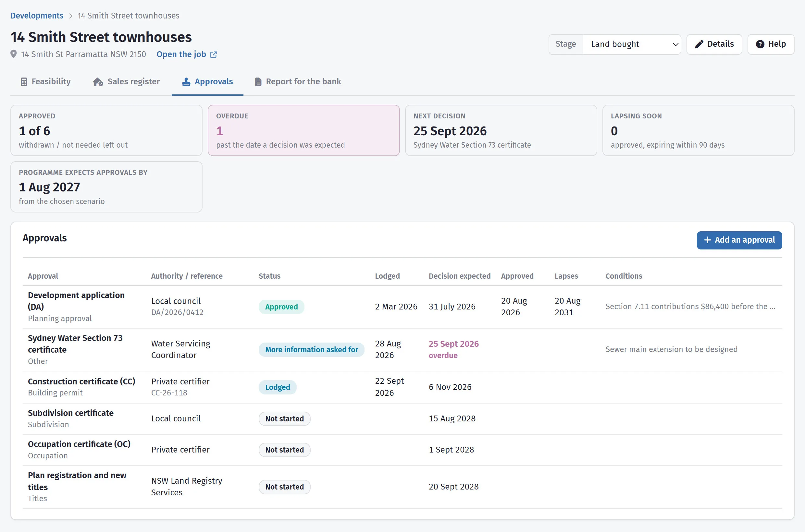Click the Programme expects approvals by card
Image resolution: width=805 pixels, height=532 pixels.
(x=106, y=187)
